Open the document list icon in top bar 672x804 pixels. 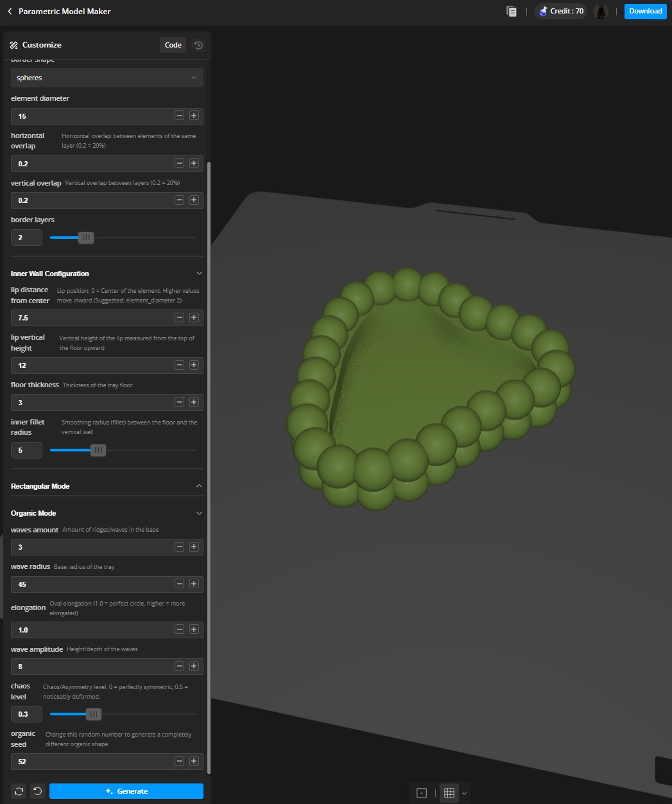tap(512, 11)
